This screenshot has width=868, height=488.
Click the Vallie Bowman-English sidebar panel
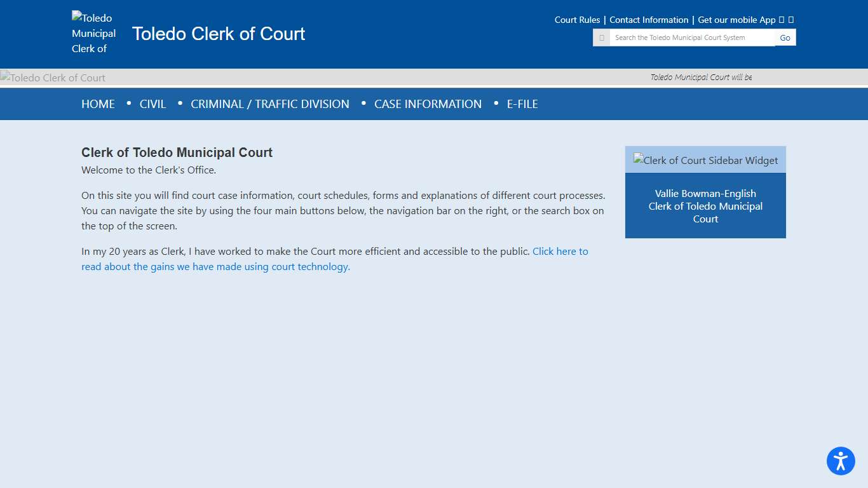705,206
